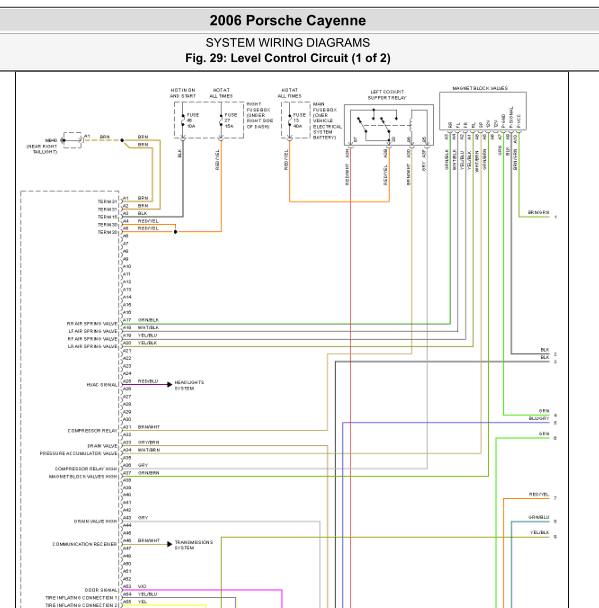
Task: Click the 'YEL/BLU' wire label at pin A19
Action: tap(147, 335)
